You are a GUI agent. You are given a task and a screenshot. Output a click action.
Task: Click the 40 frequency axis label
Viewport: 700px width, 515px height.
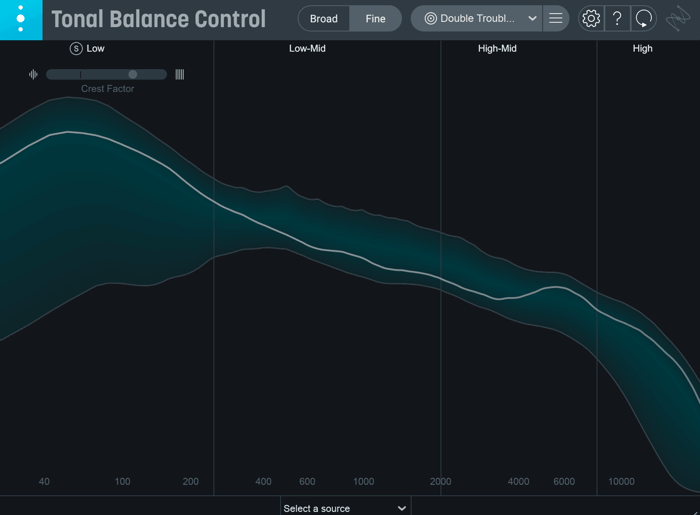click(x=44, y=482)
